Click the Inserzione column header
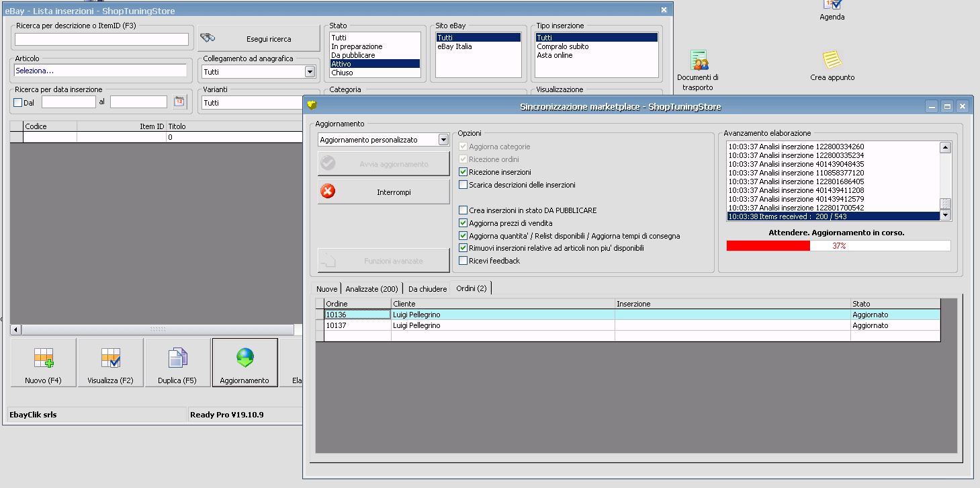This screenshot has width=980, height=488. click(x=733, y=304)
